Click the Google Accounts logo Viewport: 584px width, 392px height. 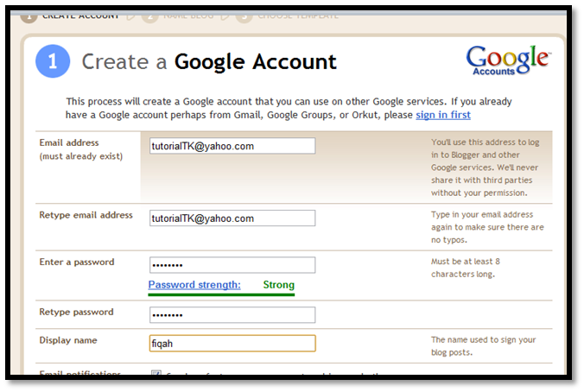click(x=509, y=60)
